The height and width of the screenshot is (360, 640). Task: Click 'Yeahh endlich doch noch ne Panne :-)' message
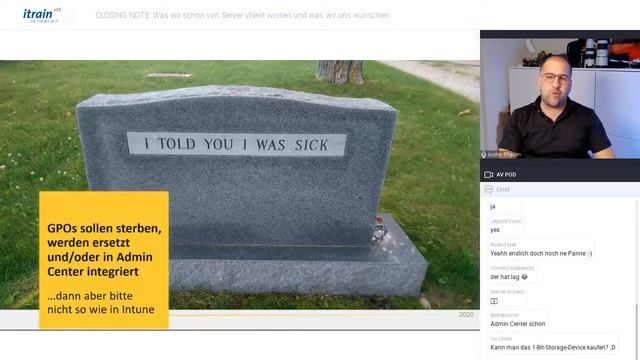541,253
